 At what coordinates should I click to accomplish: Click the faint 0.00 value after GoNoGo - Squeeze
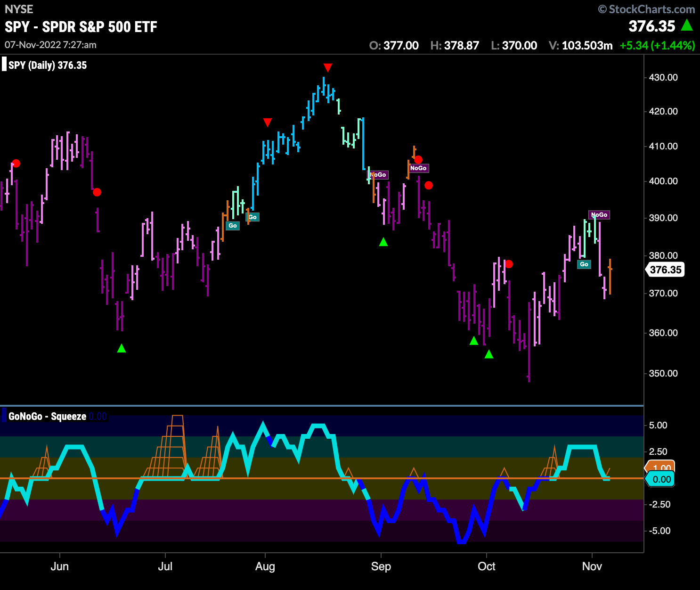click(x=98, y=417)
